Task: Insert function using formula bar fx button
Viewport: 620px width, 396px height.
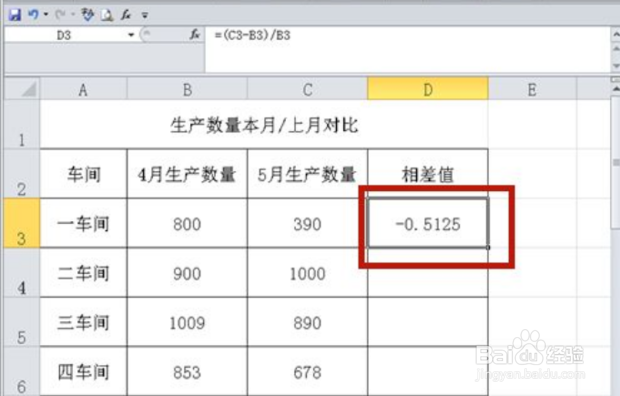Action: click(195, 35)
